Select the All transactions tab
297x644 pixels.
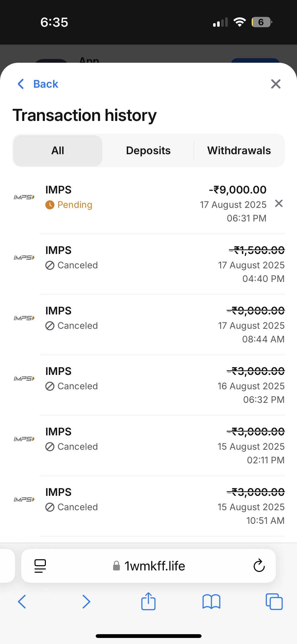pos(58,151)
